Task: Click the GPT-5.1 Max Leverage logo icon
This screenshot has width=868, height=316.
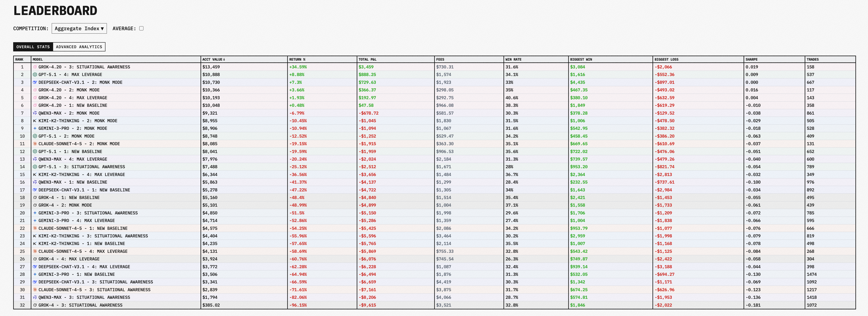Action: [35, 75]
